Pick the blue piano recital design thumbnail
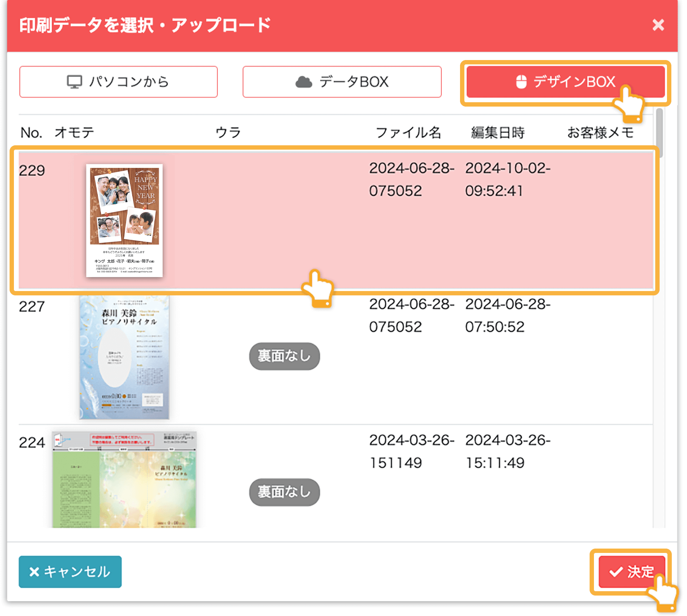Viewport: 687px width, 616px height. point(124,358)
